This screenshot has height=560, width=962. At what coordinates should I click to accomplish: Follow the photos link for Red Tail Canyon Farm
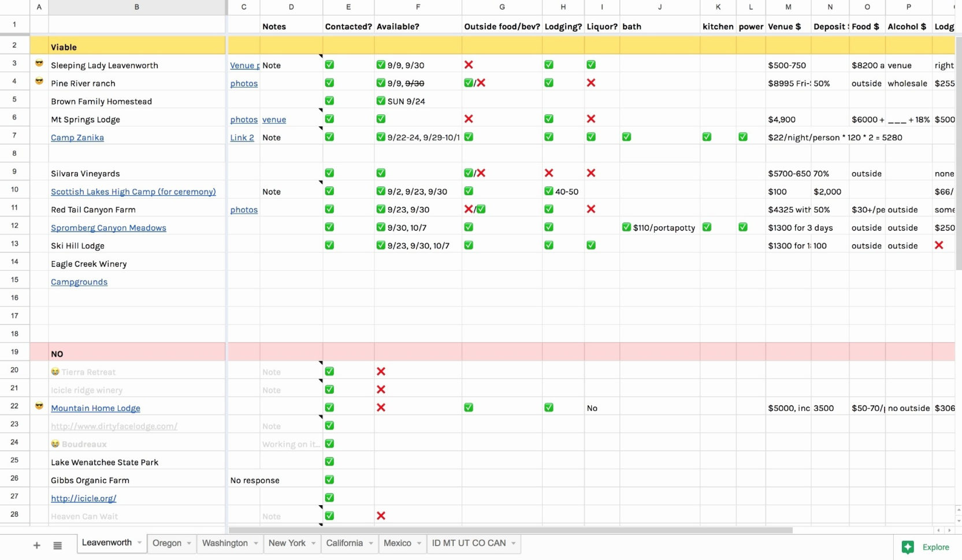(x=244, y=210)
